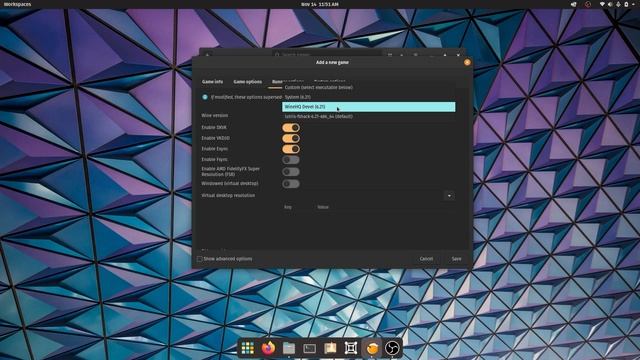The image size is (640, 360).
Task: Click the Wi-Fi icon in the top bar
Action: click(x=602, y=4)
